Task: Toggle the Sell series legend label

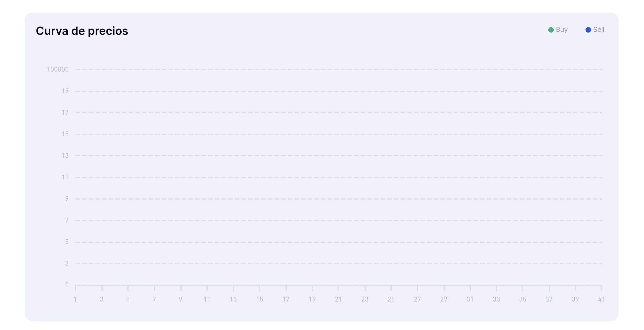Action: (x=599, y=30)
